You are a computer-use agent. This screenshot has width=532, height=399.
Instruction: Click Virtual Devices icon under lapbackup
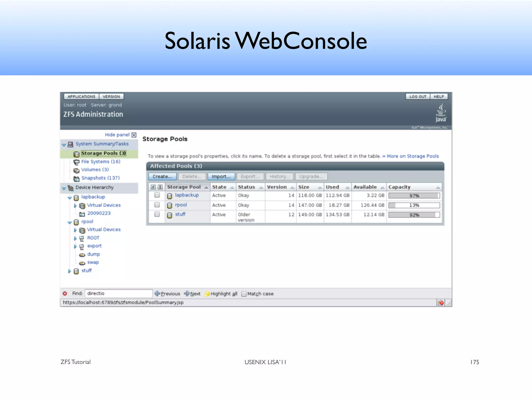pyautogui.click(x=82, y=206)
